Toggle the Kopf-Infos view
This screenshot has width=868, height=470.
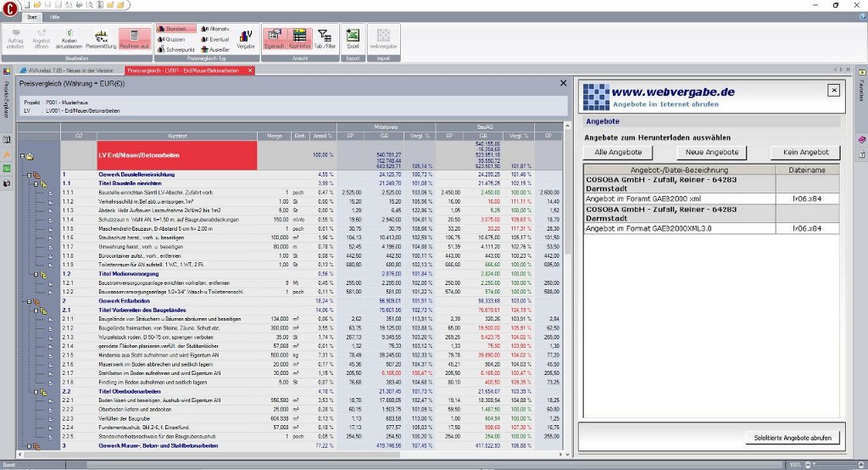click(300, 38)
